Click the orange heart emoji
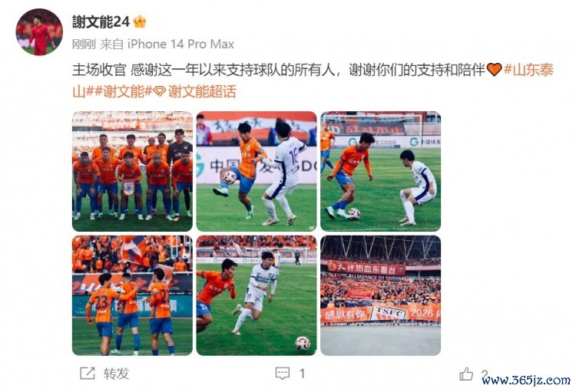 pyautogui.click(x=494, y=69)
